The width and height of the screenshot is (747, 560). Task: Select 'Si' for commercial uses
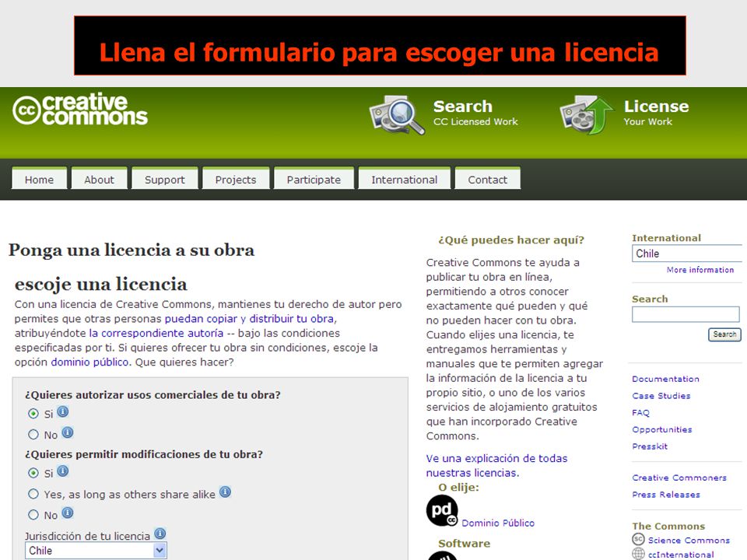coord(33,413)
